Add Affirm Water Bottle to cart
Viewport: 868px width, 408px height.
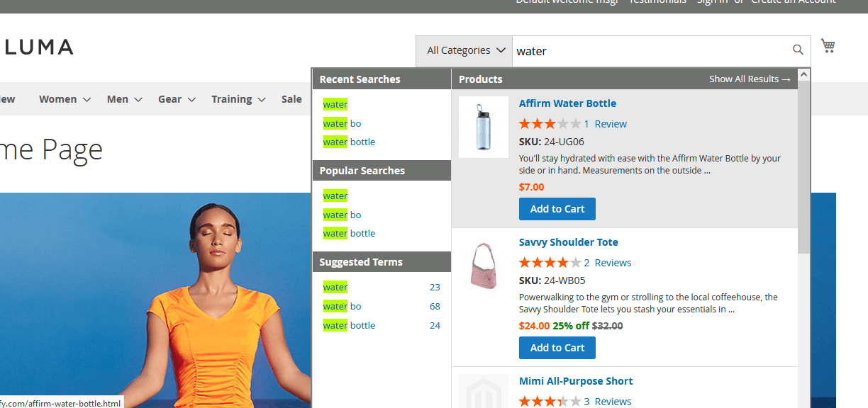pyautogui.click(x=557, y=209)
